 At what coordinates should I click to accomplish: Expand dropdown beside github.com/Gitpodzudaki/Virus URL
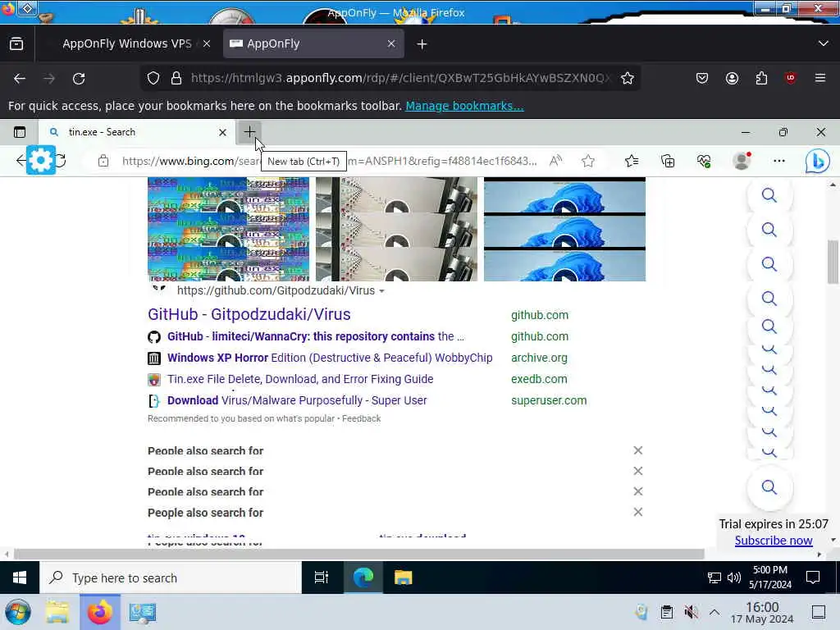coord(381,291)
